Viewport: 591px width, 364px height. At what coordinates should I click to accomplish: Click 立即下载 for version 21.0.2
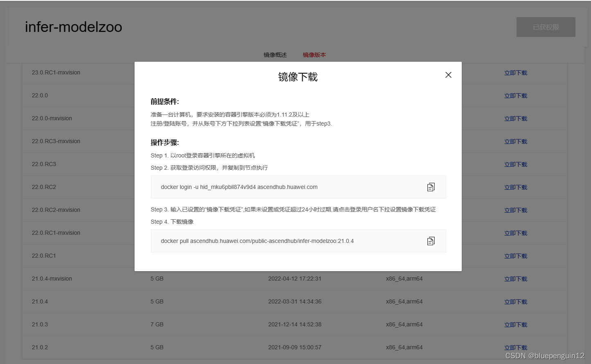coord(515,348)
